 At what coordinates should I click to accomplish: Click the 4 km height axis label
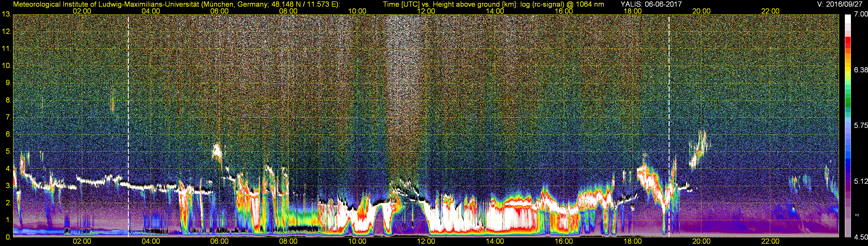point(8,169)
